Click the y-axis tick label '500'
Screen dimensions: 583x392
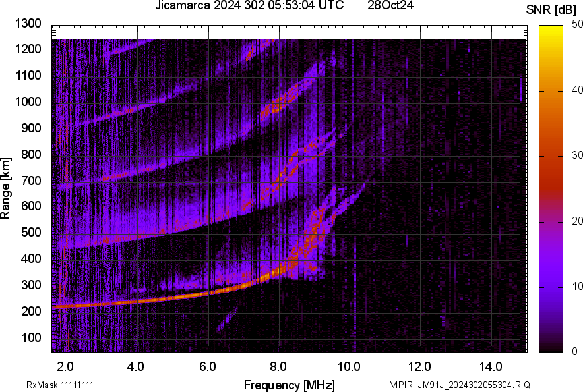pos(31,232)
